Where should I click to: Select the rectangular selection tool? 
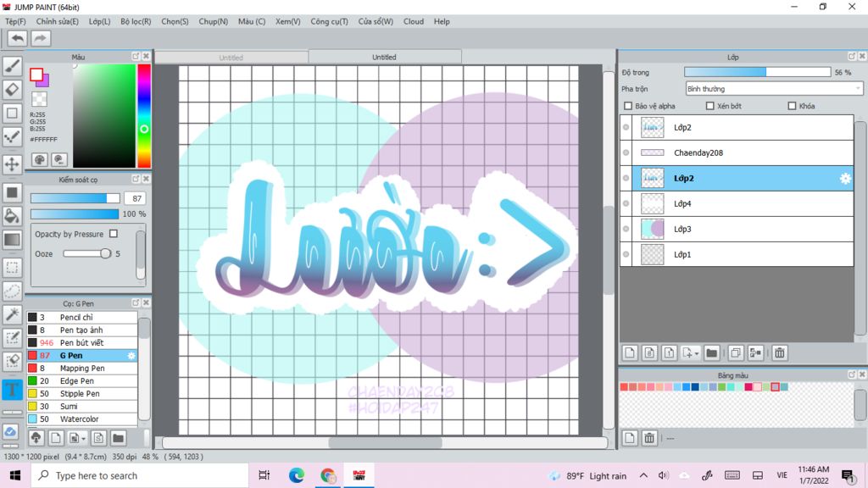pos(12,267)
